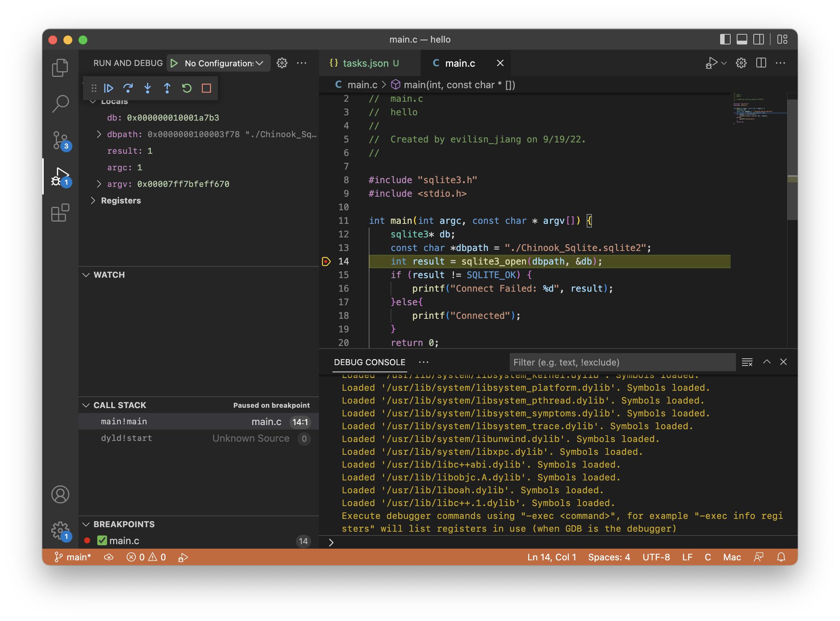Image resolution: width=840 pixels, height=621 pixels.
Task: Click the Debug C/C++ File run icon
Action: click(711, 63)
